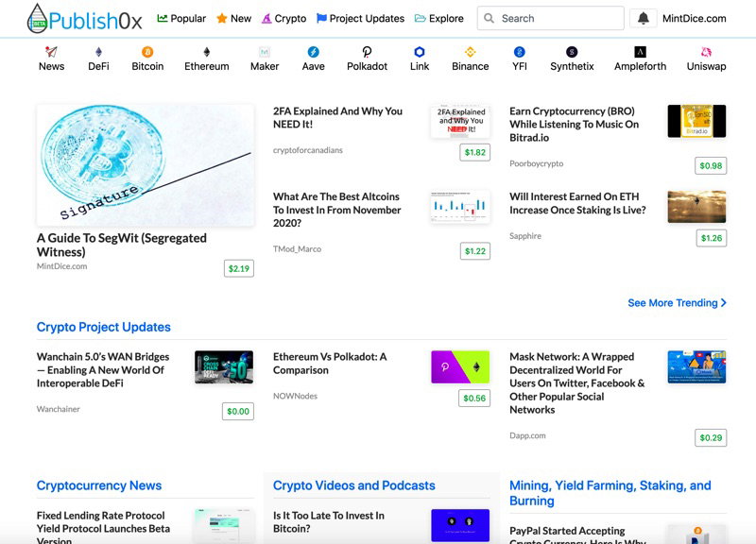Open the notifications bell icon

pyautogui.click(x=644, y=18)
